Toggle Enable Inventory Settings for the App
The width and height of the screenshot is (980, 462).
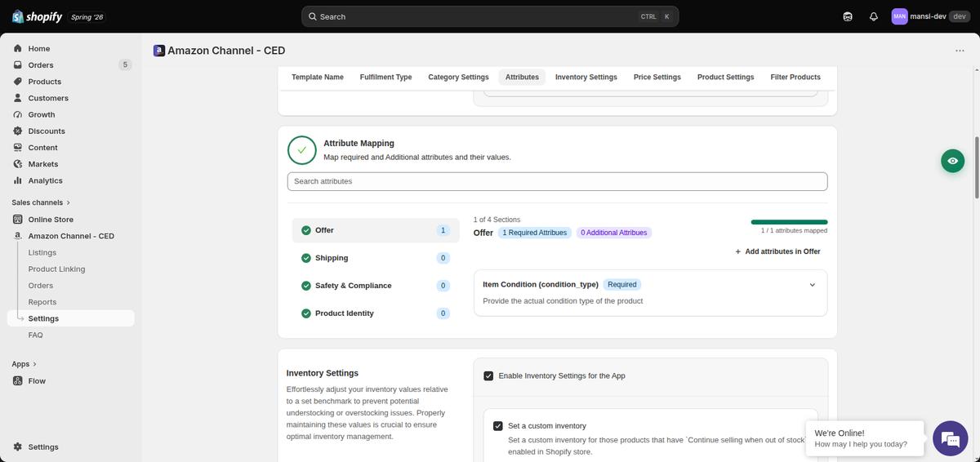click(488, 376)
